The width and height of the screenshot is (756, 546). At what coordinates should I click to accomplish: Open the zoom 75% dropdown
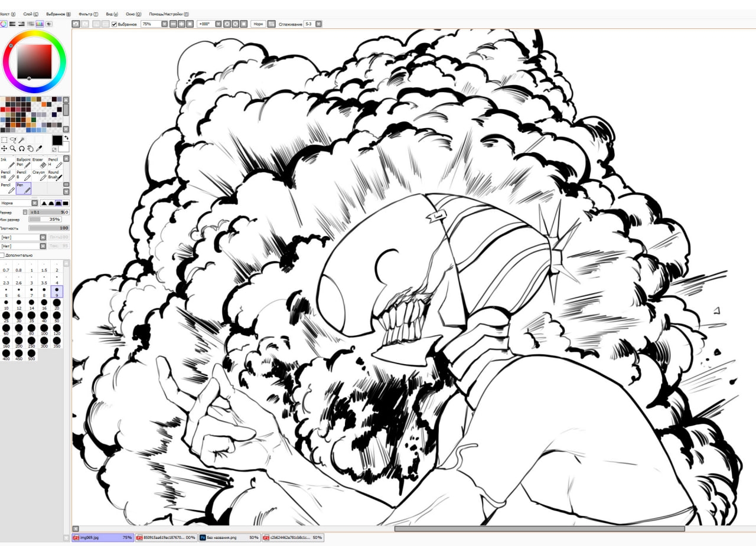pyautogui.click(x=164, y=24)
